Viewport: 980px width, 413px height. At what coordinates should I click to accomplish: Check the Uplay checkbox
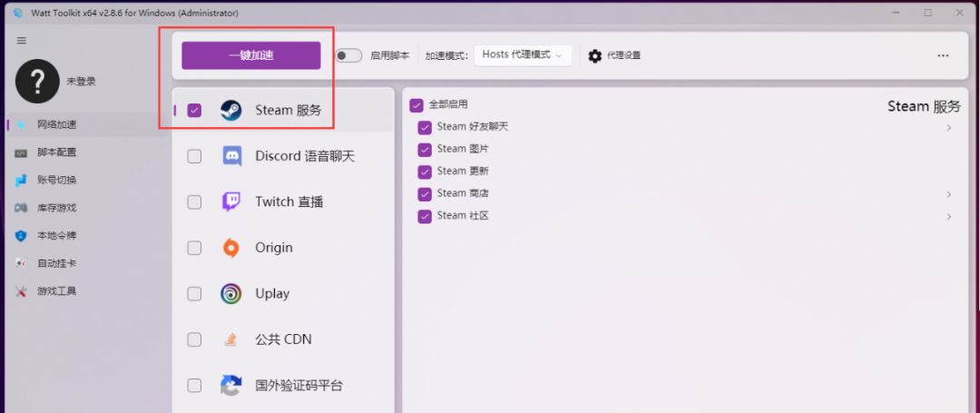pos(194,294)
